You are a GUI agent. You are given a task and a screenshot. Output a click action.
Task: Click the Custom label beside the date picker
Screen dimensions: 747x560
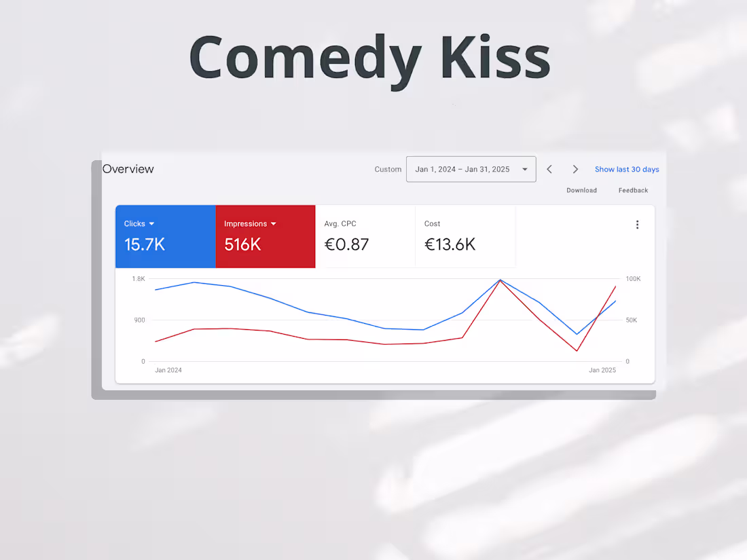(x=388, y=169)
